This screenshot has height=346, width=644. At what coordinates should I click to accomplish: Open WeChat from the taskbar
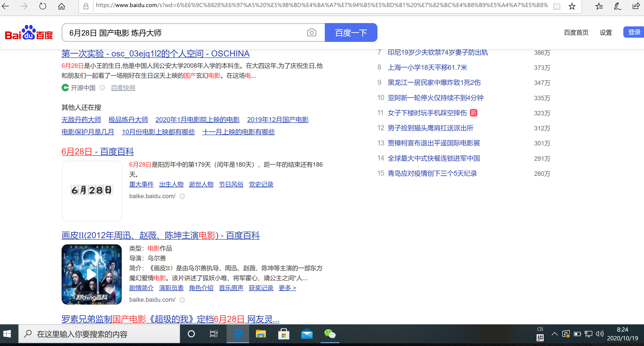(330, 334)
